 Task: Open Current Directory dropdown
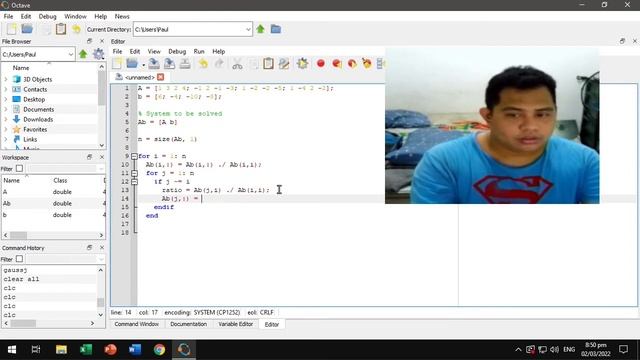248,29
